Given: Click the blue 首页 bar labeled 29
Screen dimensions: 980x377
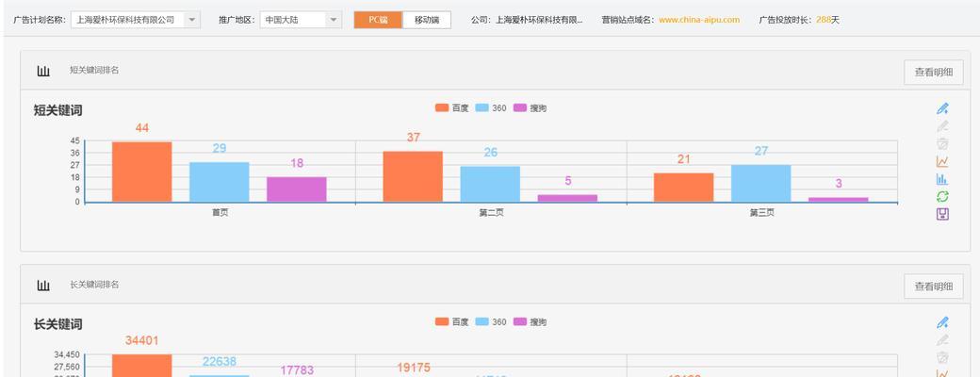Looking at the screenshot, I should [x=220, y=182].
